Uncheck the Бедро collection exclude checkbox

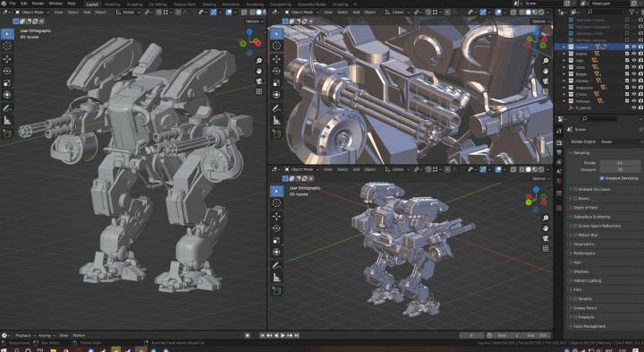coord(627,74)
